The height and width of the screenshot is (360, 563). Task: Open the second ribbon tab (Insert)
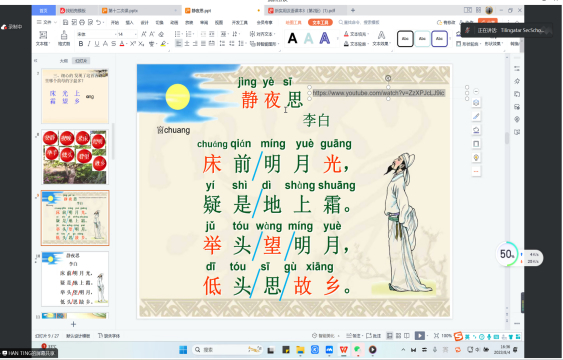pos(129,23)
